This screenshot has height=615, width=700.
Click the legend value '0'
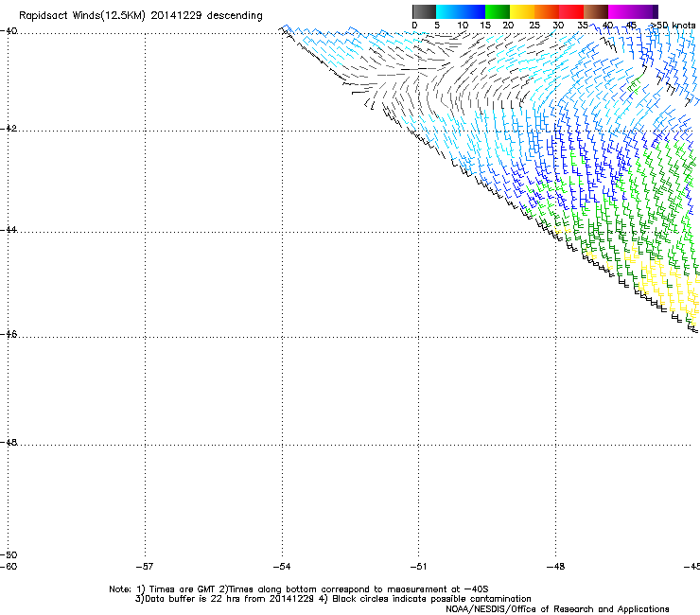point(414,26)
